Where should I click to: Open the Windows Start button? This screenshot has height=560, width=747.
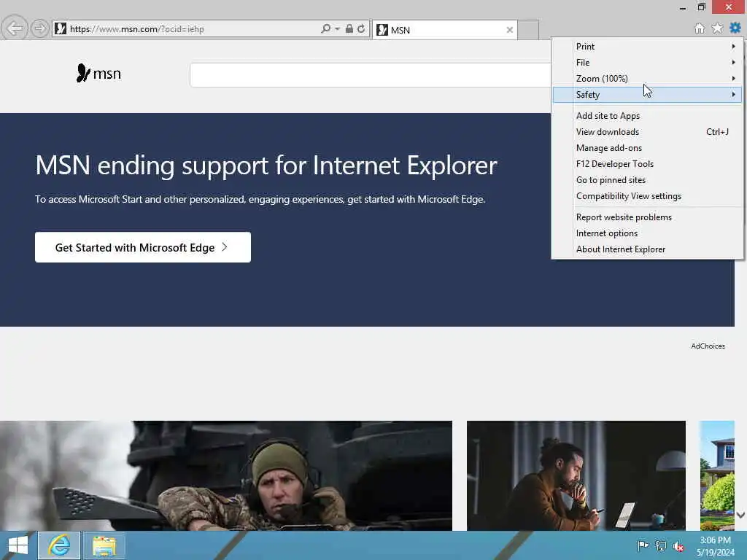pos(18,545)
